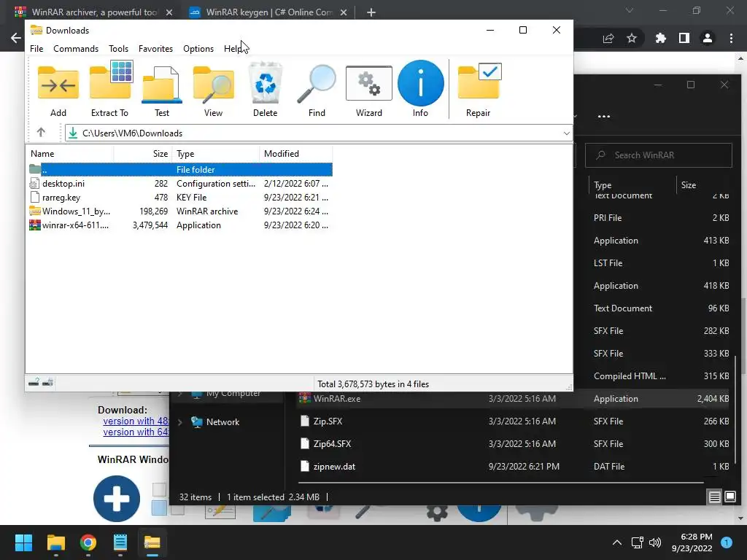Image resolution: width=747 pixels, height=560 pixels.
Task: Click the Chrome share page icon
Action: 608,38
